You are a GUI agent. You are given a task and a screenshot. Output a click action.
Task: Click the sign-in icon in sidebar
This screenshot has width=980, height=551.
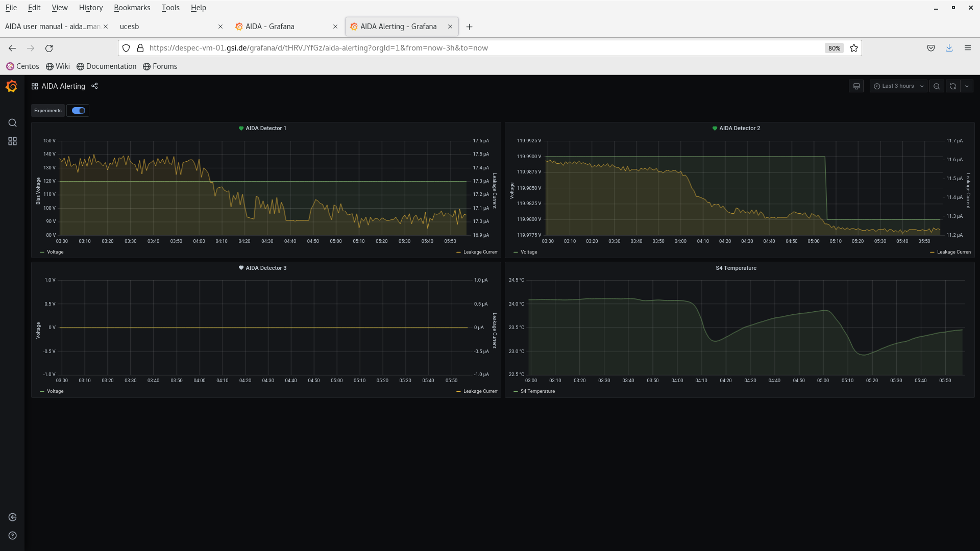12,517
